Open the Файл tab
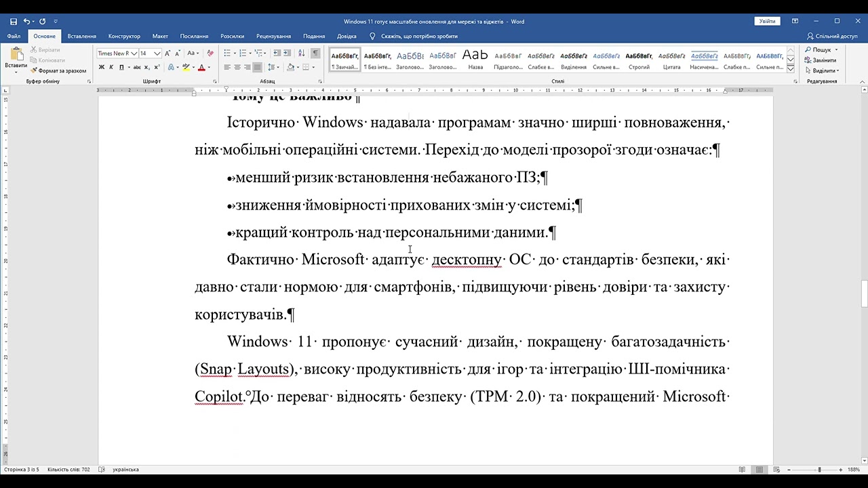Image resolution: width=868 pixels, height=488 pixels. [14, 36]
